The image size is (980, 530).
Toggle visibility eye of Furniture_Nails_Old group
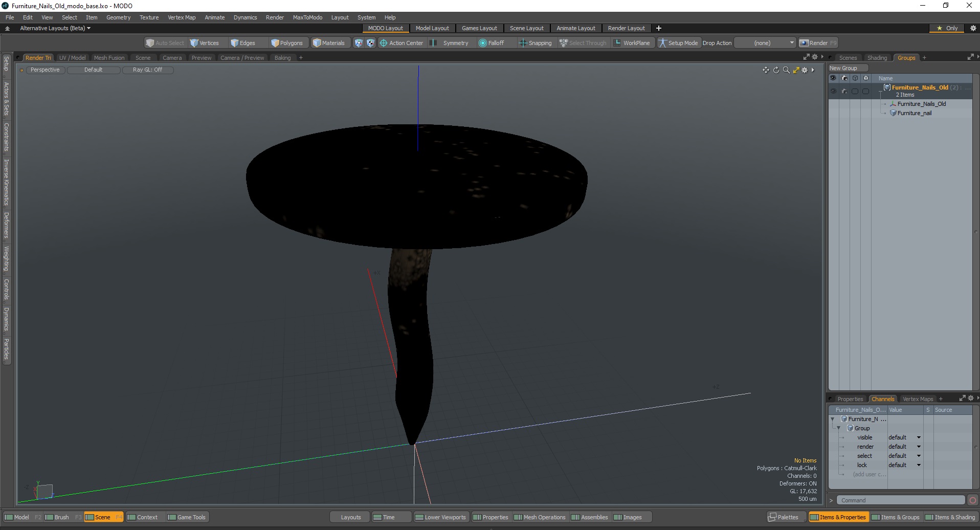(x=833, y=91)
